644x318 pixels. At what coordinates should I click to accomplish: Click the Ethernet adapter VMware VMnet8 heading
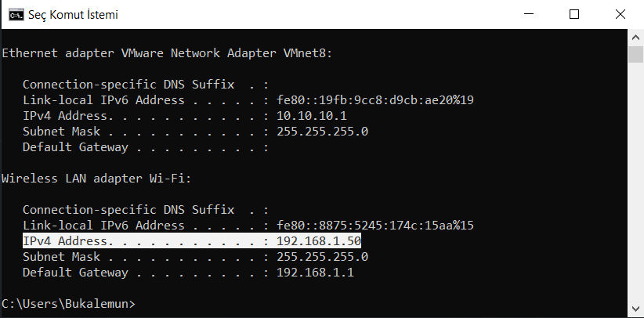[x=167, y=53]
